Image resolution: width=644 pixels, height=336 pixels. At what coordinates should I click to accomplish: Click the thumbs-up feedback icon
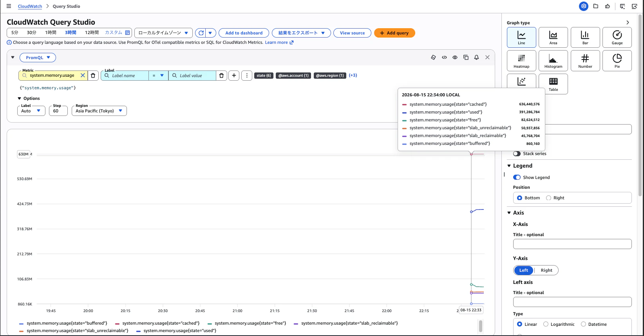pyautogui.click(x=608, y=6)
